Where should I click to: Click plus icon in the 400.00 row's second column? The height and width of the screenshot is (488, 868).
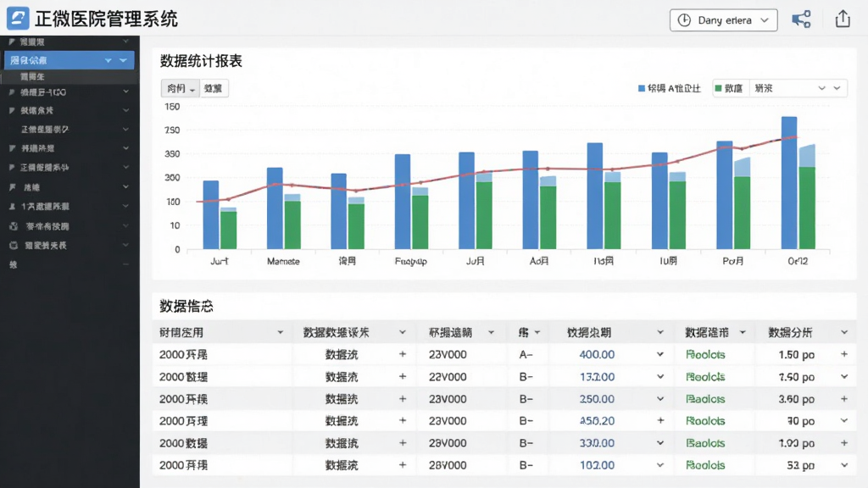[x=403, y=354]
